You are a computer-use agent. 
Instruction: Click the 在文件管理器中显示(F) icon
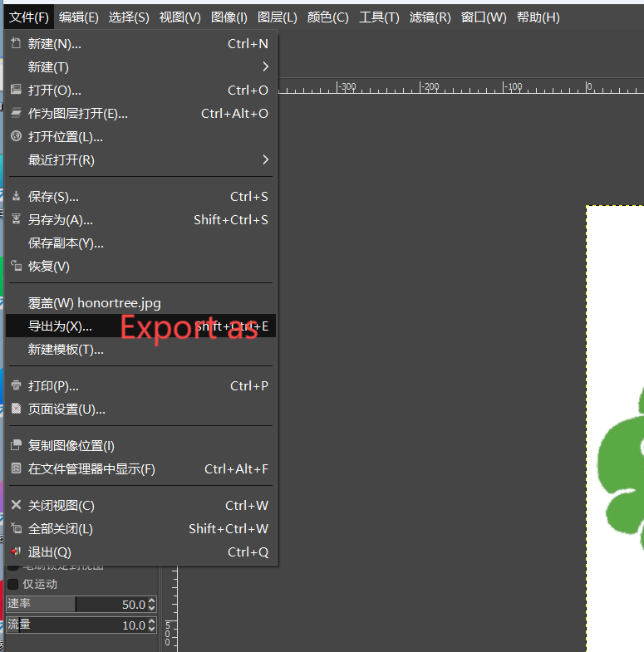16,468
